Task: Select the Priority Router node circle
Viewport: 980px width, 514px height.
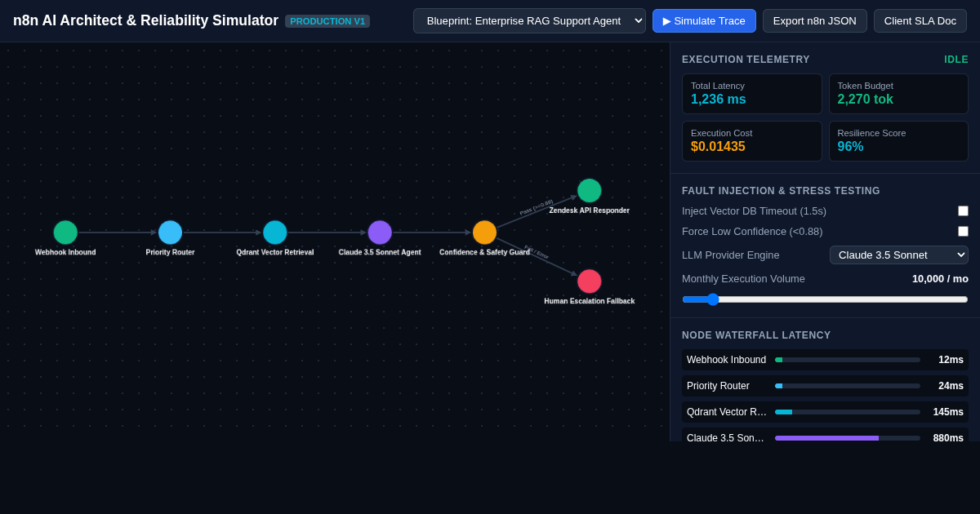Action: click(x=170, y=233)
